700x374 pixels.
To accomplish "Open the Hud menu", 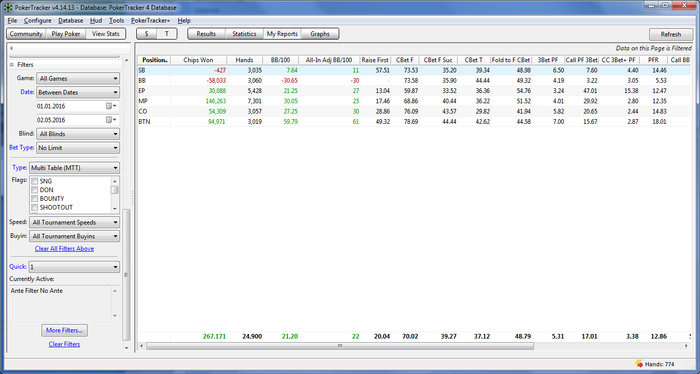I will coord(96,21).
